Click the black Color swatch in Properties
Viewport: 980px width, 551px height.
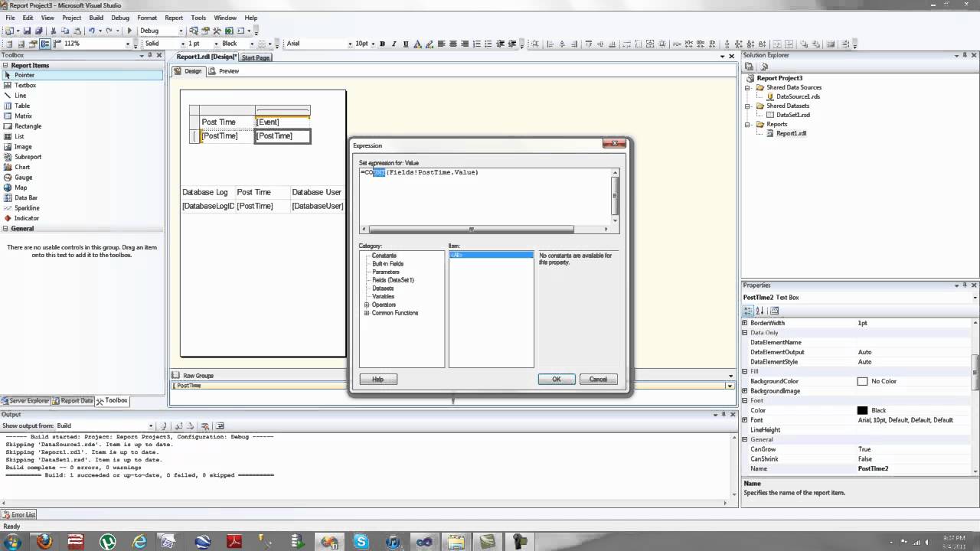pos(862,410)
